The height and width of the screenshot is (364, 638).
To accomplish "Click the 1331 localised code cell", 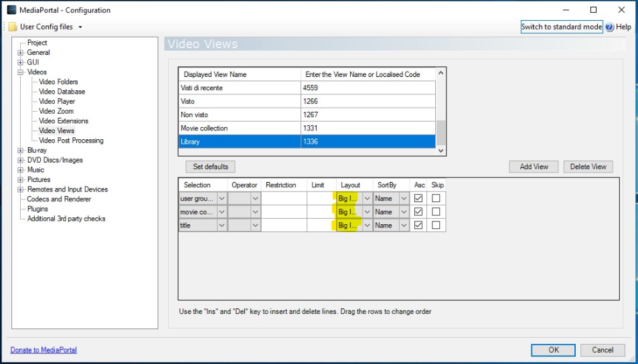I will click(368, 128).
